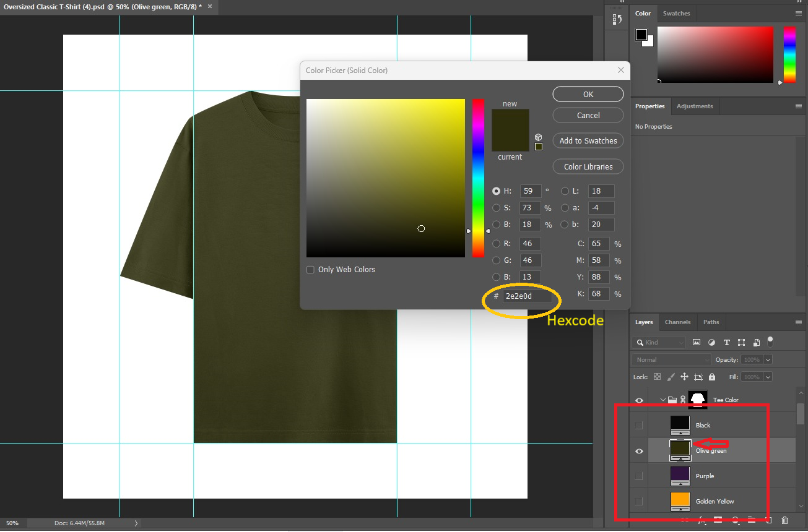Screen dimensions: 808x532
Task: Click OK in the Color Picker
Action: pos(588,94)
